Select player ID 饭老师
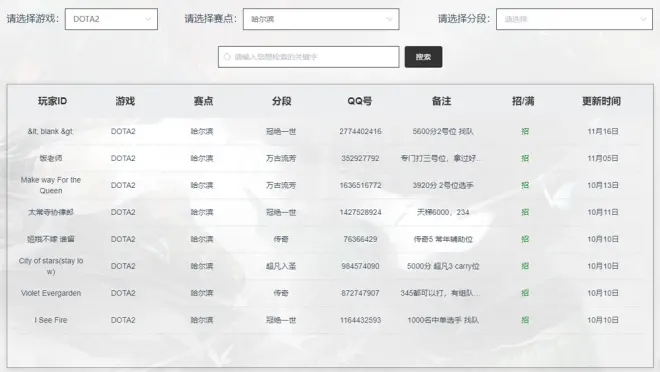This screenshot has width=660, height=372. (51, 158)
